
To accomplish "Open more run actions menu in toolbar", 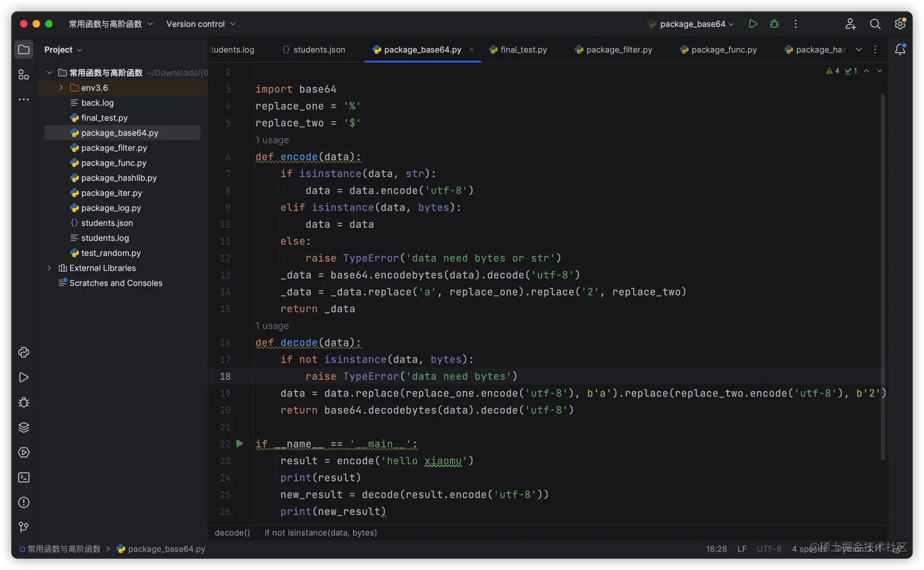I will [x=796, y=24].
